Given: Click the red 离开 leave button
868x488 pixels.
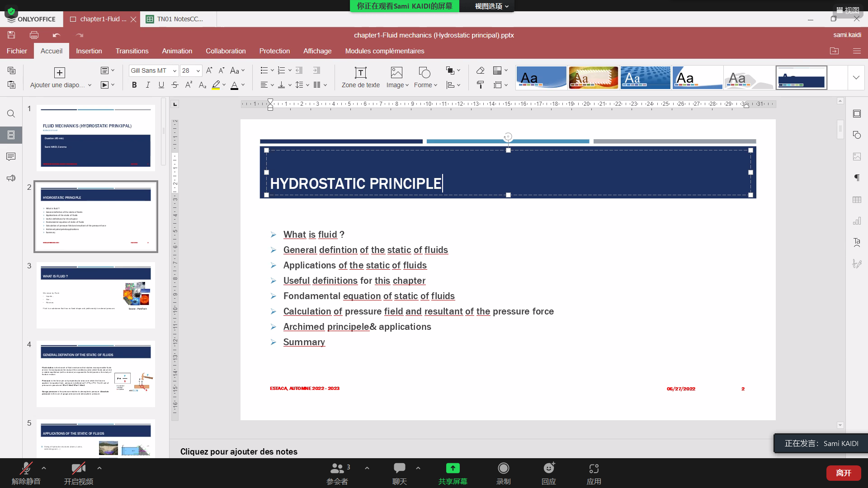Looking at the screenshot, I should pyautogui.click(x=843, y=473).
